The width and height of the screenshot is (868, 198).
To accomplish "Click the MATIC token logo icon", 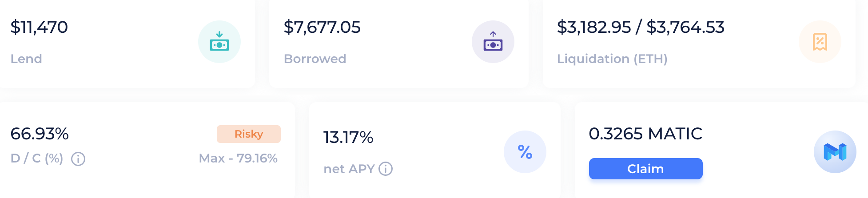I will (x=835, y=152).
